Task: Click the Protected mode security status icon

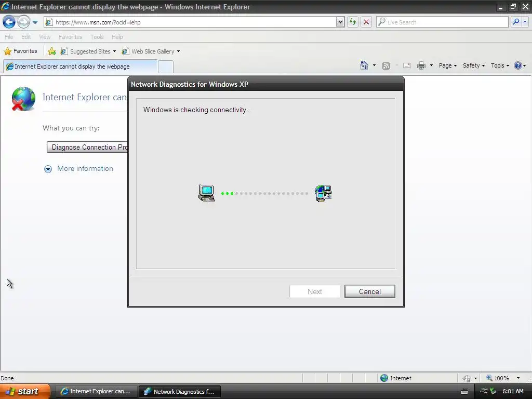Action: [467, 378]
